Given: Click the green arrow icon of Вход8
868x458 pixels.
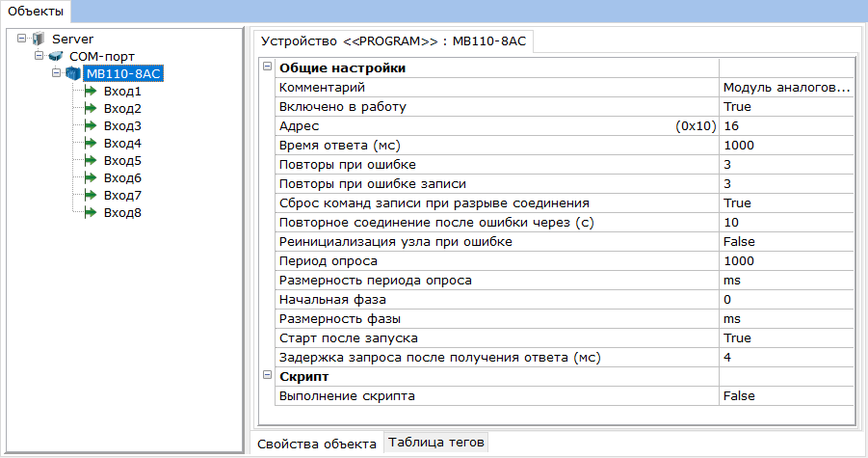Looking at the screenshot, I should (92, 213).
